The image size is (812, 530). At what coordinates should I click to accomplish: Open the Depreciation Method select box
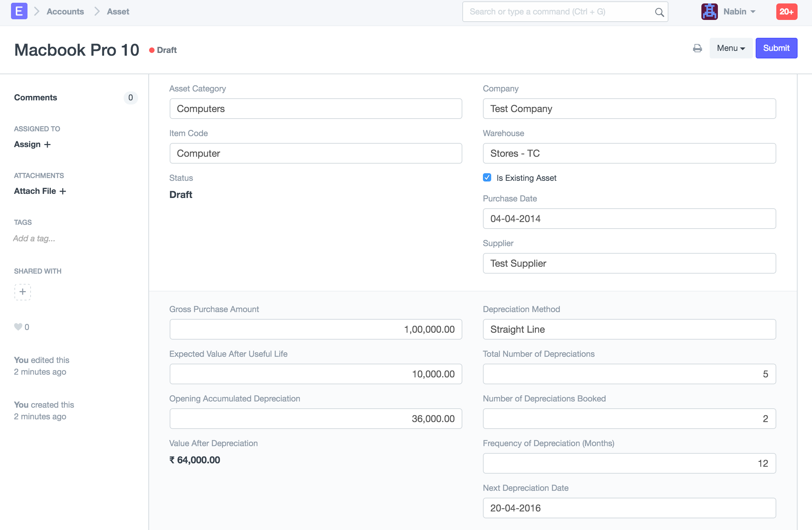point(629,329)
